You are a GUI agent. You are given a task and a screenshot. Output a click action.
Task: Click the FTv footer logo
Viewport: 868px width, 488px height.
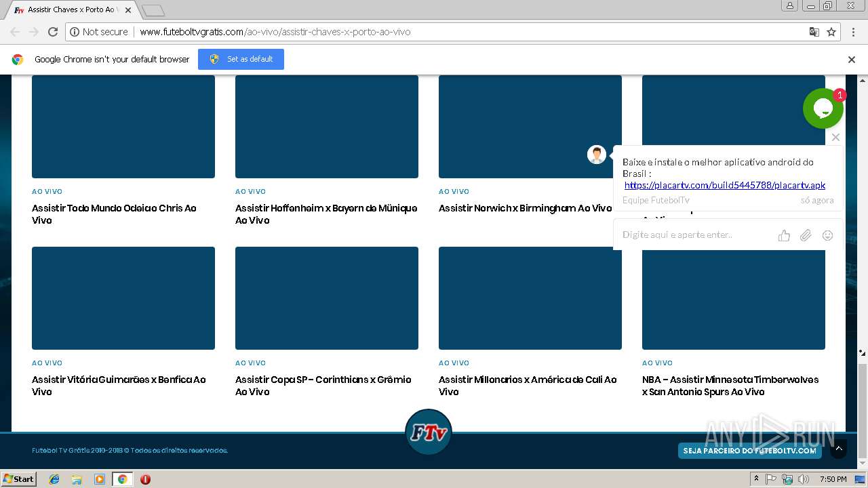tap(429, 432)
